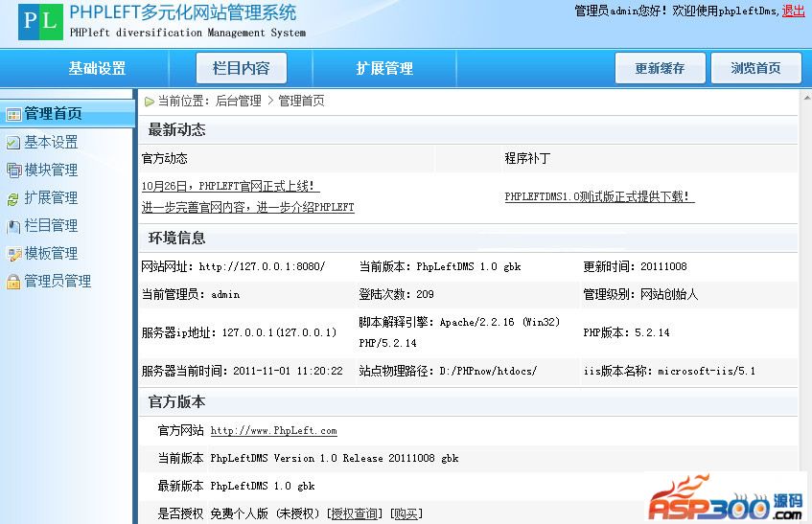Viewport: 812px width, 524px height.
Task: Open the 进一步完善官网内容 news link
Action: tap(247, 207)
